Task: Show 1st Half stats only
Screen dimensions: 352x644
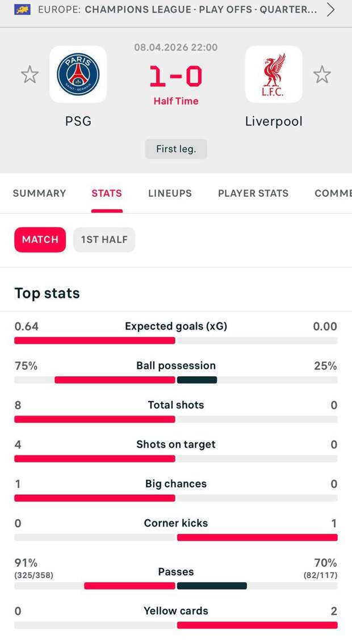Action: coord(104,239)
